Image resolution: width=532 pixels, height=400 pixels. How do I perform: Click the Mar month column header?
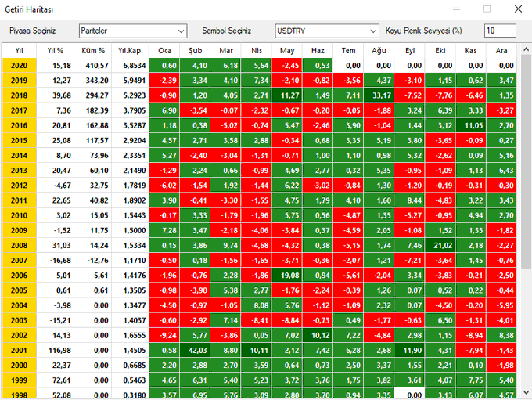click(226, 51)
